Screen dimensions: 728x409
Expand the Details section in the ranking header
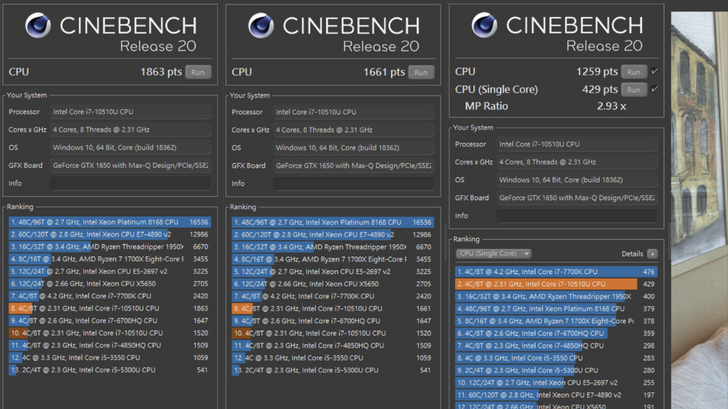coord(632,254)
